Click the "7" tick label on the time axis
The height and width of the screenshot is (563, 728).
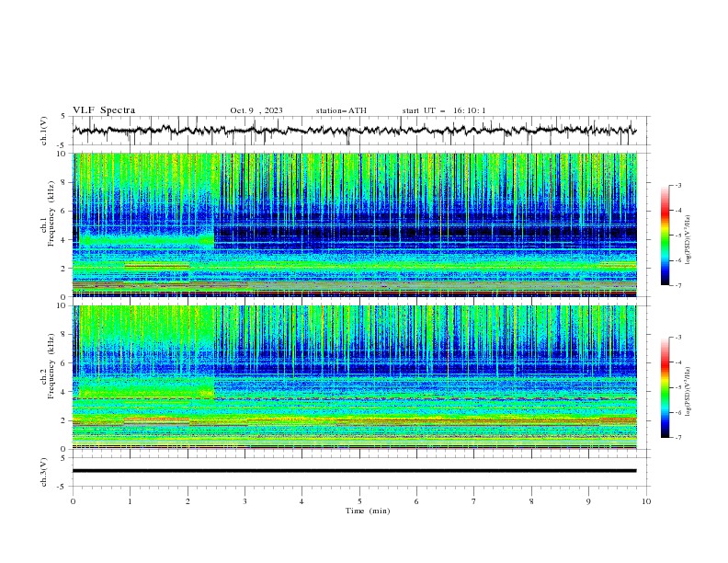pos(474,501)
